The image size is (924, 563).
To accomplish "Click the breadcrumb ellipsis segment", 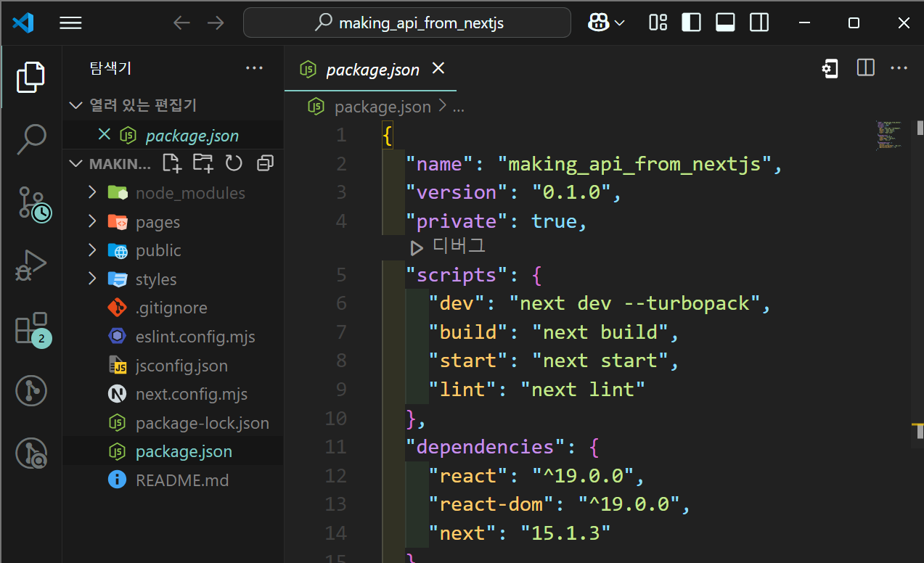I will 459,107.
